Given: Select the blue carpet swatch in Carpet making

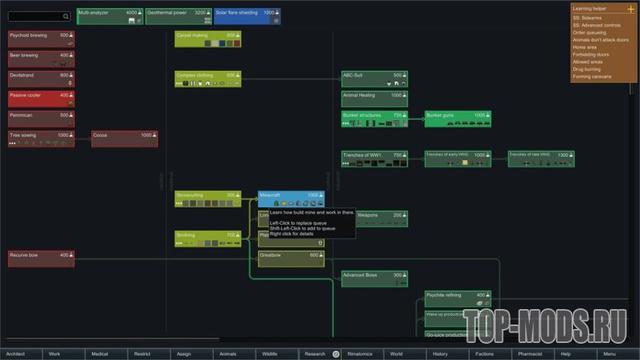Looking at the screenshot, I should pos(222,43).
